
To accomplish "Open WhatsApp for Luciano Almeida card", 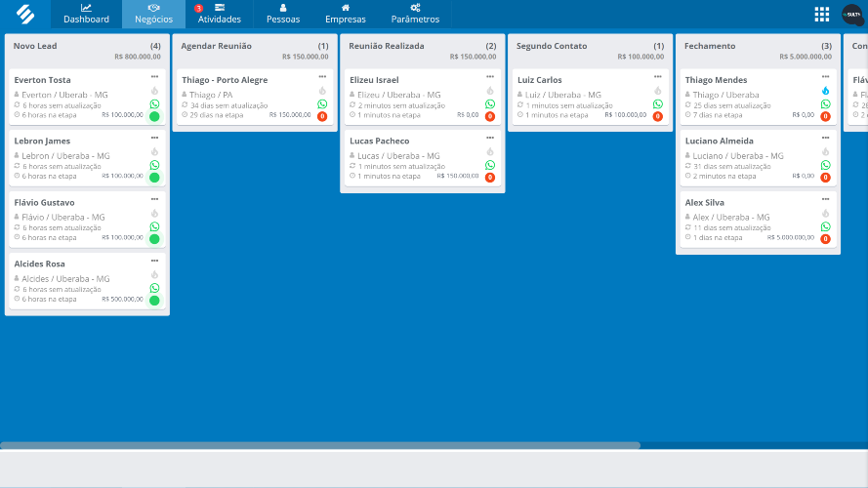I will pos(825,165).
